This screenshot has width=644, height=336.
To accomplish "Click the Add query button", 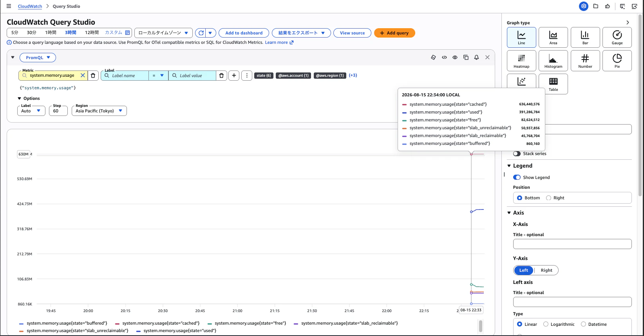I will pyautogui.click(x=394, y=33).
